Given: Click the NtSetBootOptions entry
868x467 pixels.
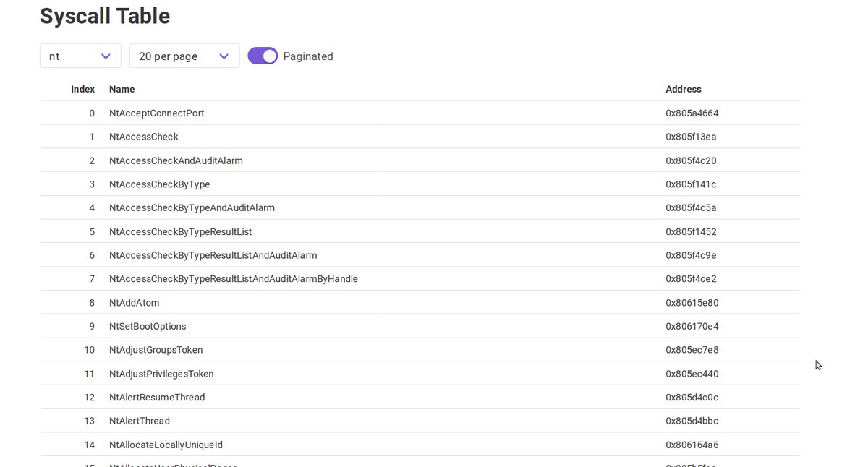Looking at the screenshot, I should 148,327.
